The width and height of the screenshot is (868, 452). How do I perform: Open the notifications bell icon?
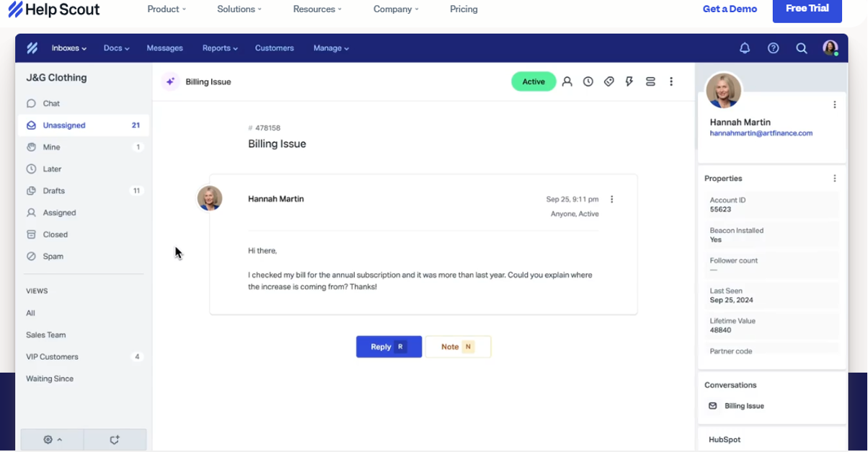[x=745, y=48]
